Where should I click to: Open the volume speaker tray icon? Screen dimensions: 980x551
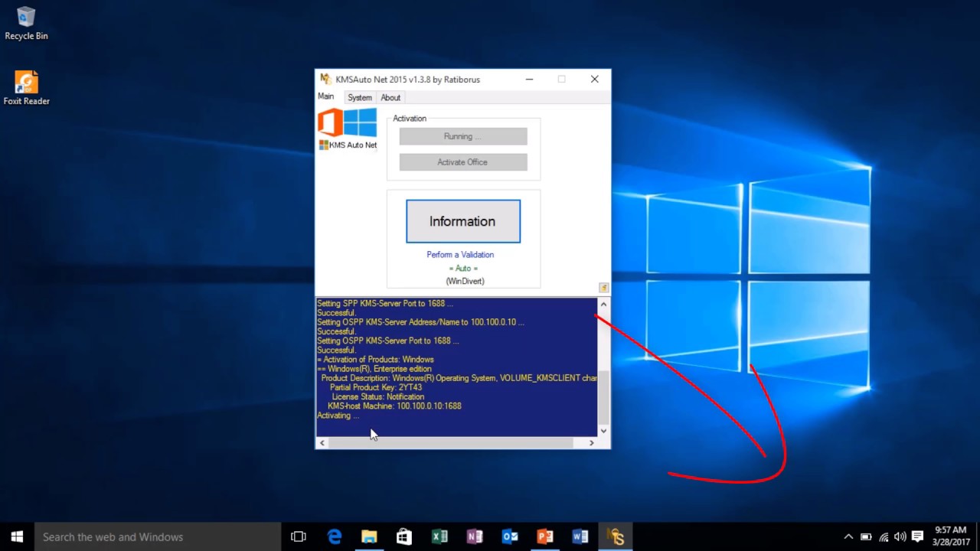point(900,536)
